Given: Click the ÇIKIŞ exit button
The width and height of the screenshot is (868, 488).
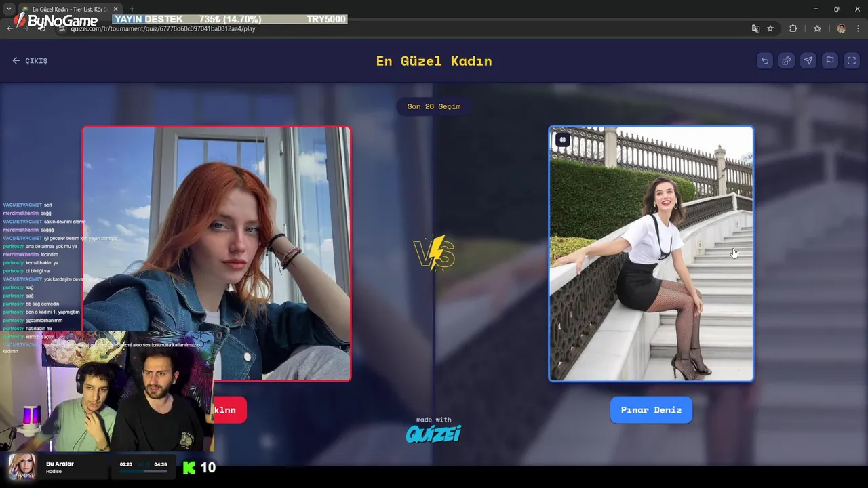Looking at the screenshot, I should [x=30, y=60].
